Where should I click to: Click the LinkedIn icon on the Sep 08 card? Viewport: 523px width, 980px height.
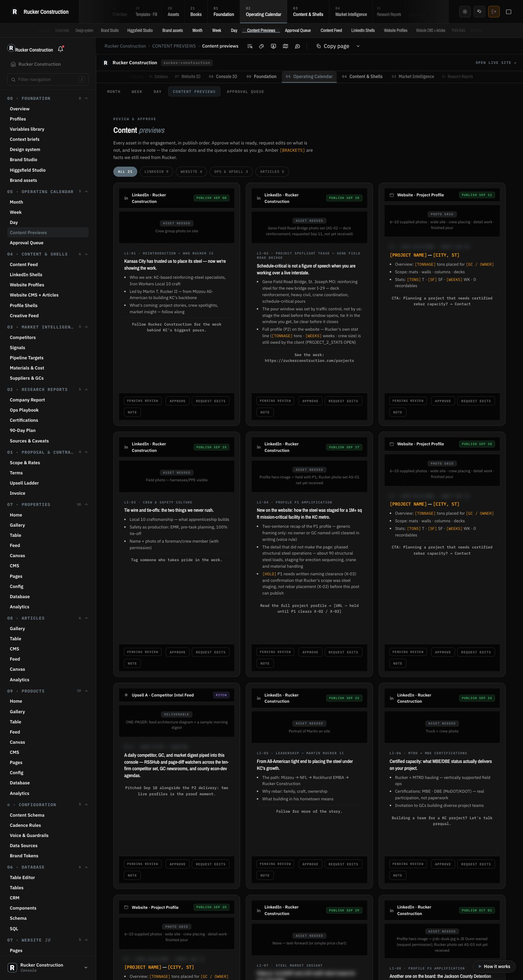(126, 198)
